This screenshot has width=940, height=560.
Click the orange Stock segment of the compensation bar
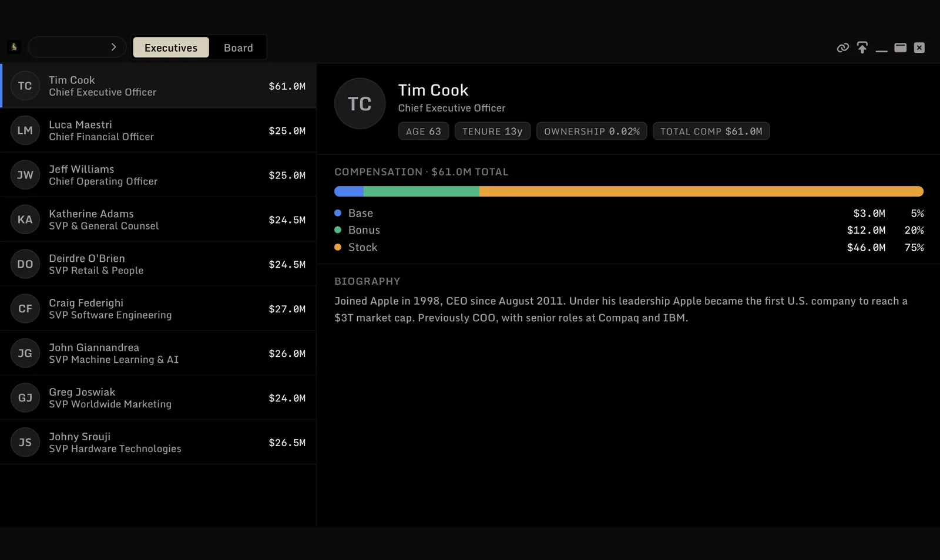point(701,191)
